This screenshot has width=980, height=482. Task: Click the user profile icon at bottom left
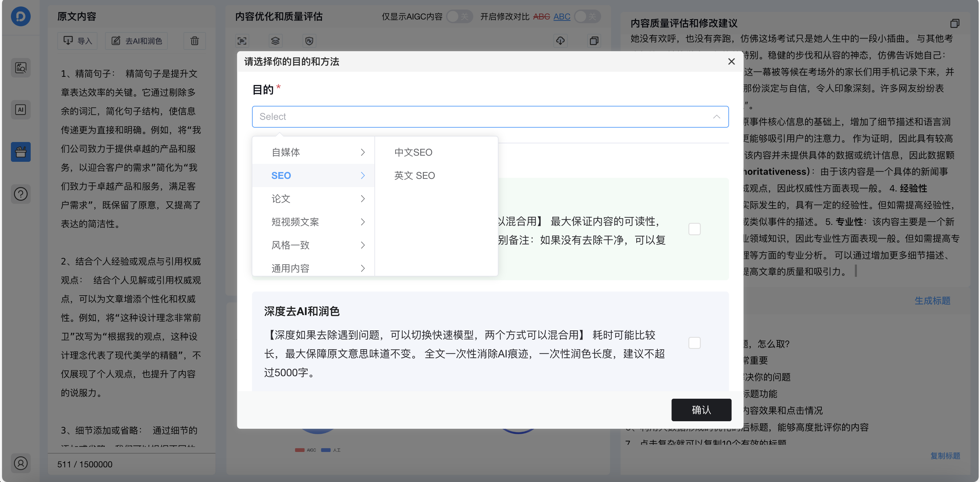[x=20, y=463]
